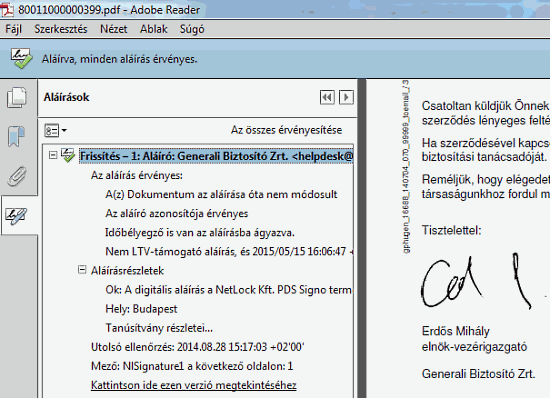Click the panel divider between signatures and document
Viewport: 550px width, 398px height.
(x=362, y=238)
